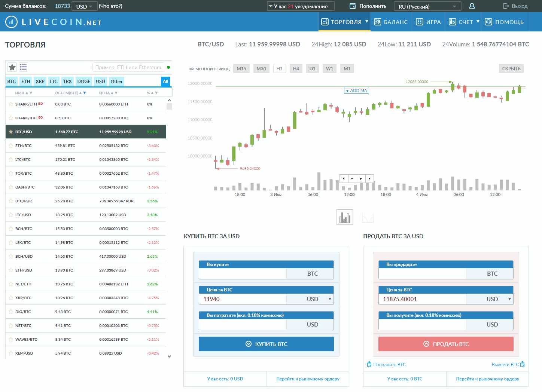Viewport: 542px width, 392px height.
Task: Select D1 time period
Action: [x=313, y=68]
